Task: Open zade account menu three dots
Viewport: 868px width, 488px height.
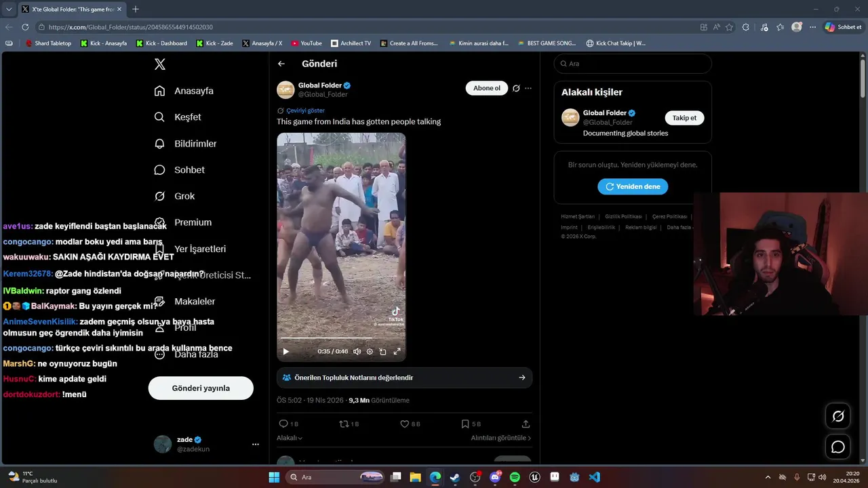Action: coord(256,445)
